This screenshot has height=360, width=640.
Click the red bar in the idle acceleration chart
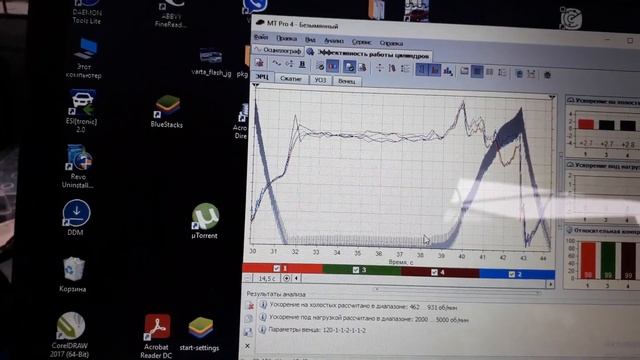586,124
